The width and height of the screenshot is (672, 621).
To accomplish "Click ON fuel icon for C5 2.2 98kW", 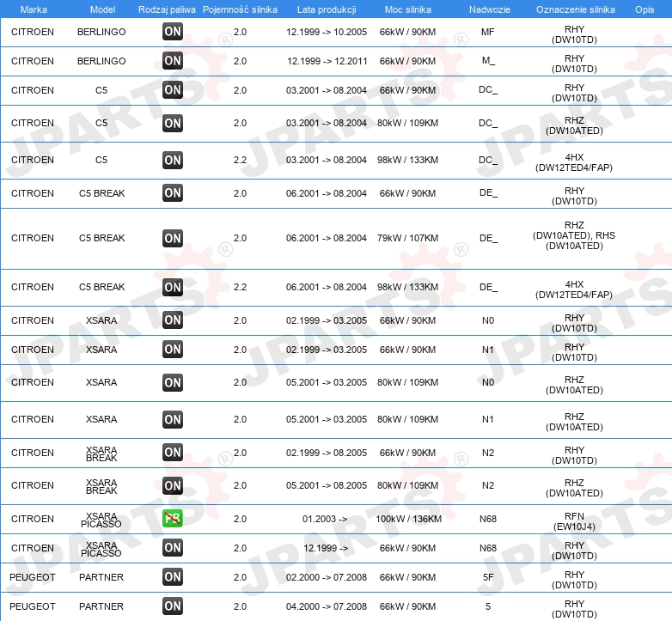I will tap(173, 160).
